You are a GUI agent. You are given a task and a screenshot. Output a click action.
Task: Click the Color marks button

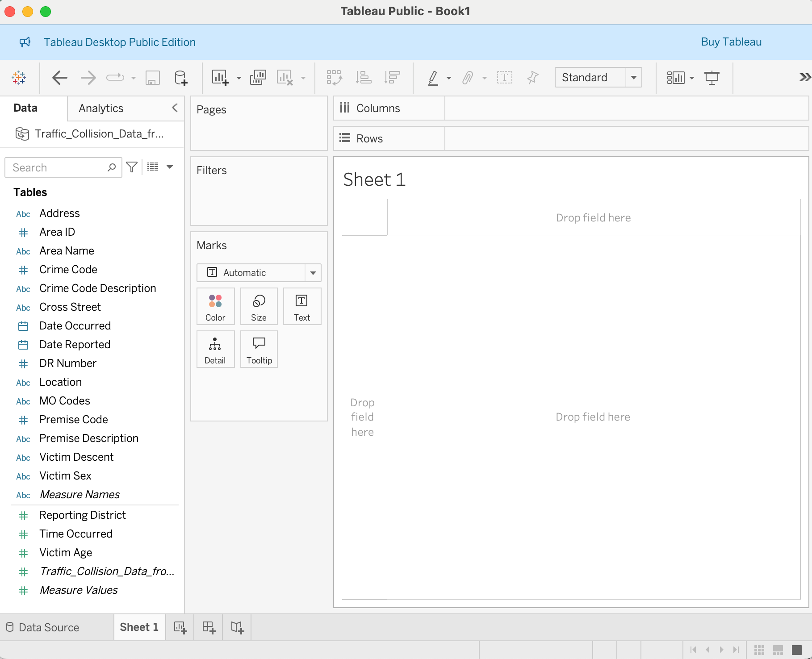pyautogui.click(x=215, y=306)
